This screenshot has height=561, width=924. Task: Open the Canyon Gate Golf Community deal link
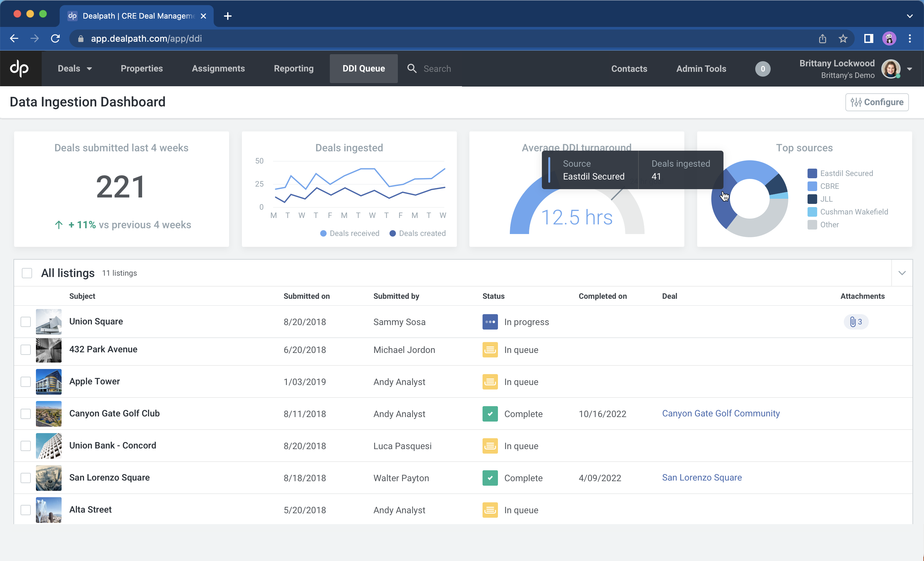click(720, 413)
